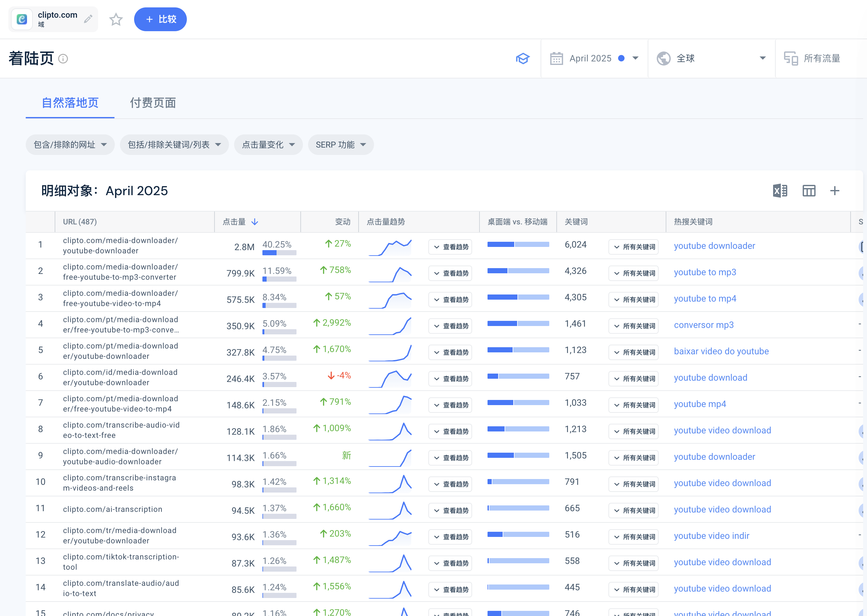Screen dimensions: 867x616
Task: Open URL clipto.com/translate-audio/audio-to-text
Action: [121, 588]
